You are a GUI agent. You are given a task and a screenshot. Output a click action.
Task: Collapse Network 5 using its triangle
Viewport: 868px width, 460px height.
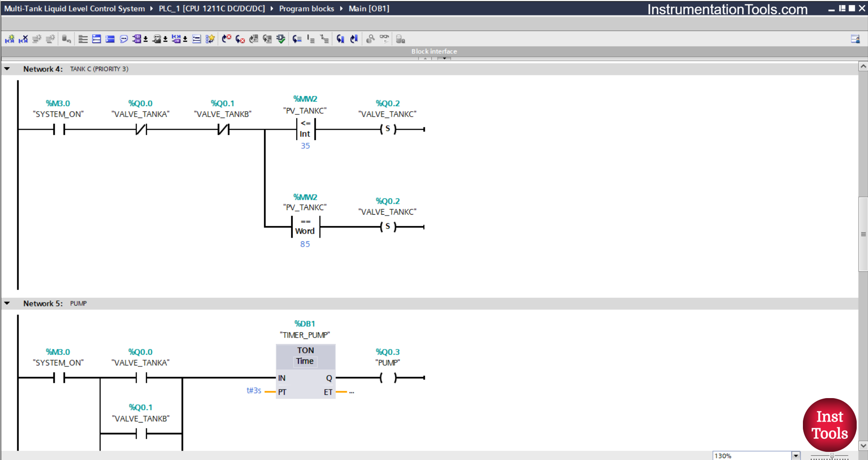tap(7, 303)
